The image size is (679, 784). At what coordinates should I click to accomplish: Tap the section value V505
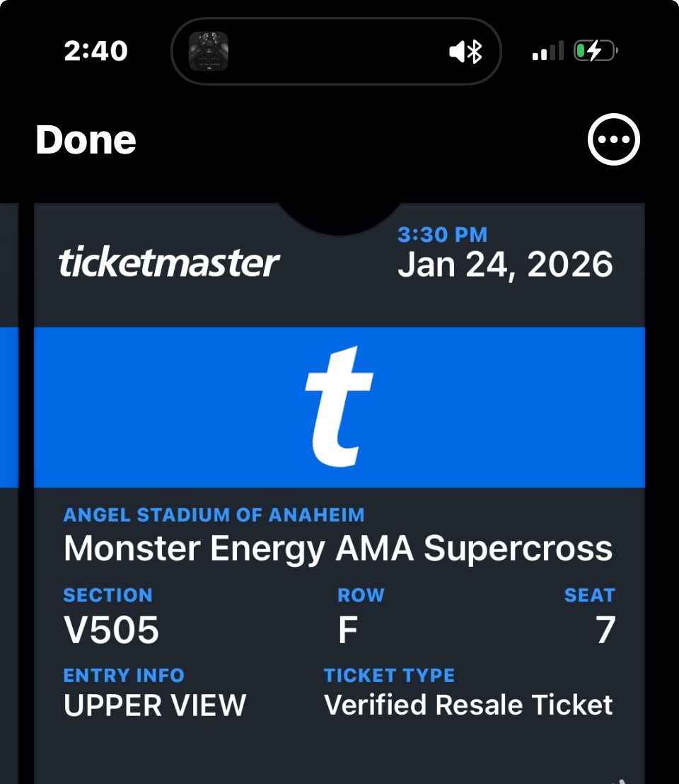pyautogui.click(x=111, y=630)
